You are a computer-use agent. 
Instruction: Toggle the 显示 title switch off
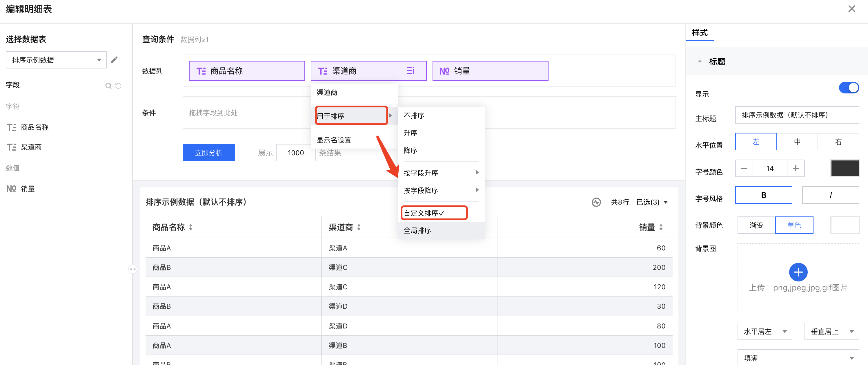(x=849, y=88)
